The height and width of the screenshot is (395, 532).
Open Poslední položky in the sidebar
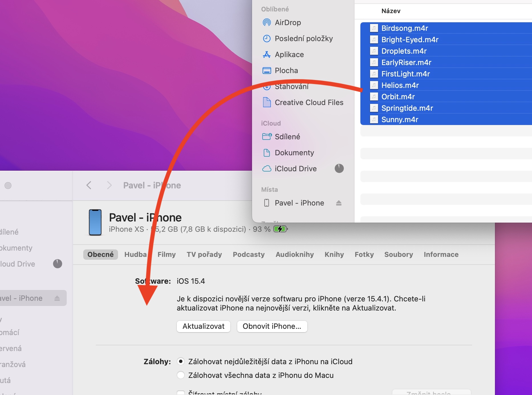click(x=304, y=39)
